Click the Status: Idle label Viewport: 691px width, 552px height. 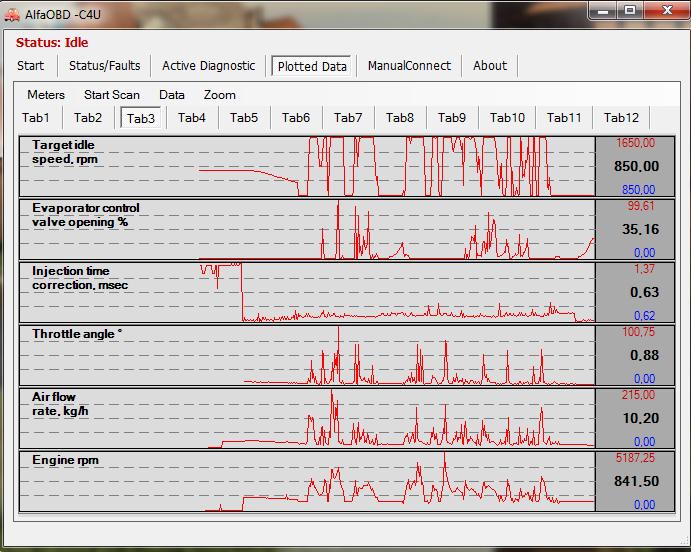tap(52, 43)
